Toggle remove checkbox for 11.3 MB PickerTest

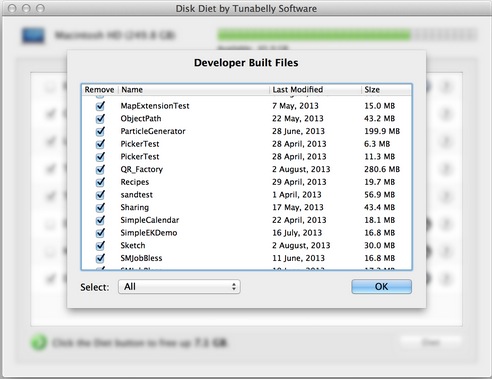pyautogui.click(x=100, y=157)
